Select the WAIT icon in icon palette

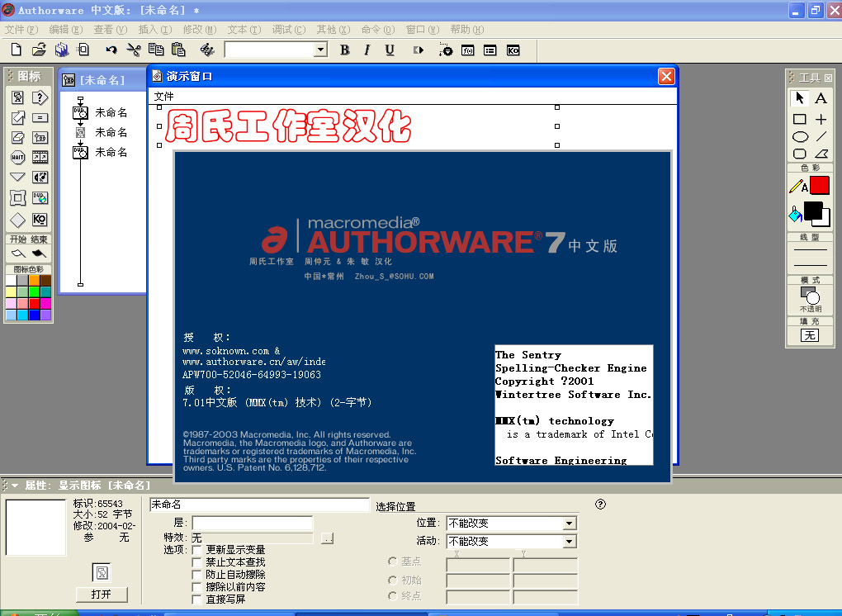pos(17,158)
